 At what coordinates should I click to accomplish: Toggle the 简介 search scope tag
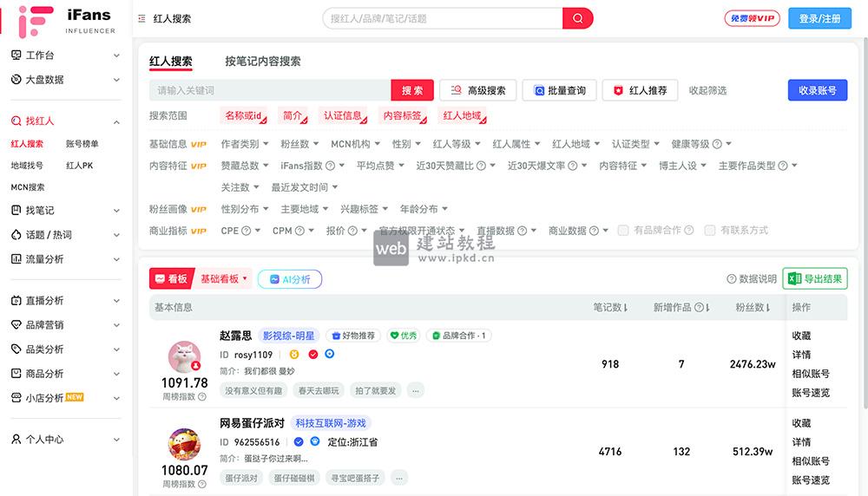click(x=293, y=115)
